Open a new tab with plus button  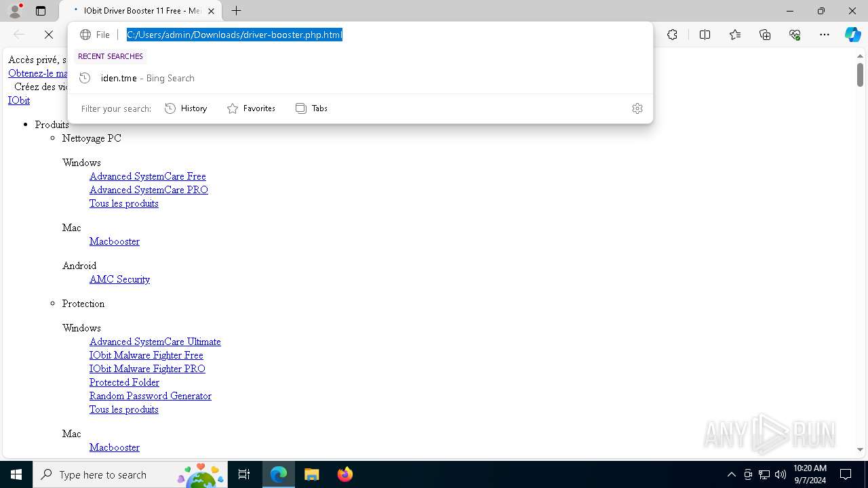(236, 11)
